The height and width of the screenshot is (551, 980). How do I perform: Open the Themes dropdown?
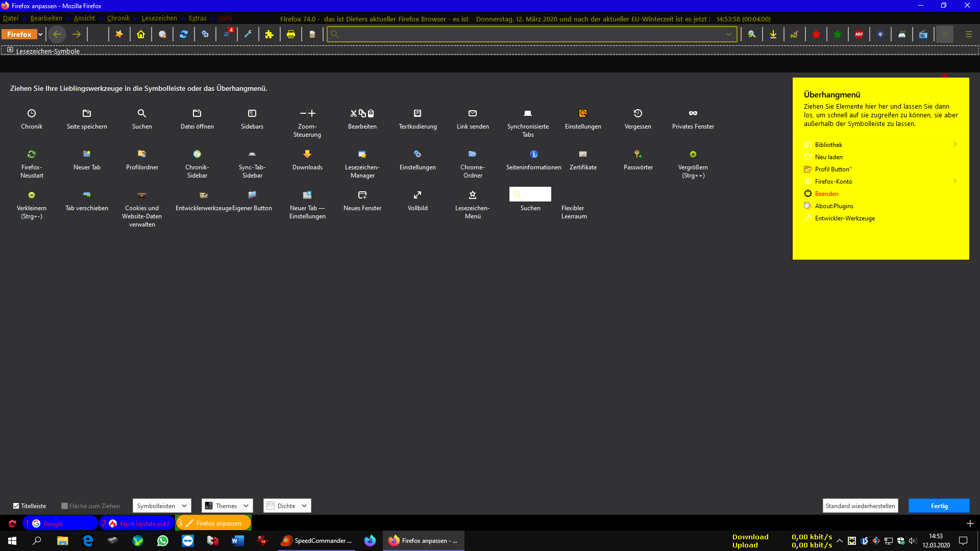coord(227,506)
